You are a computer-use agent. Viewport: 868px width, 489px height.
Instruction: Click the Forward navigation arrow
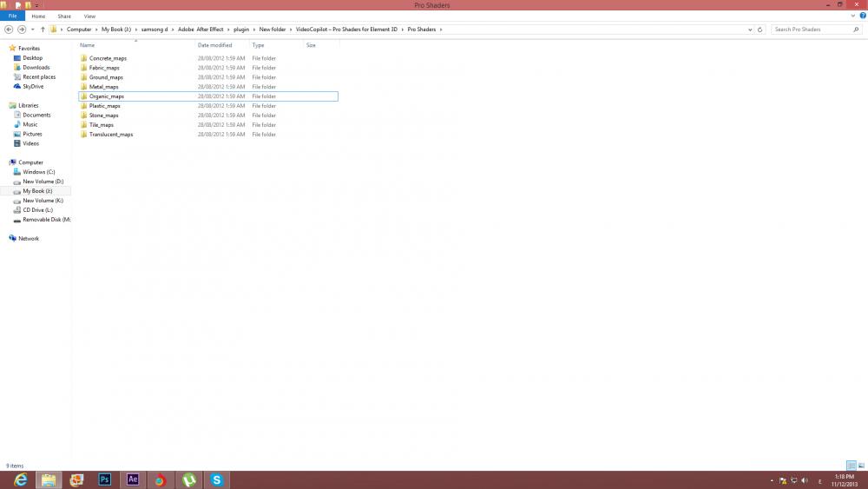point(22,30)
